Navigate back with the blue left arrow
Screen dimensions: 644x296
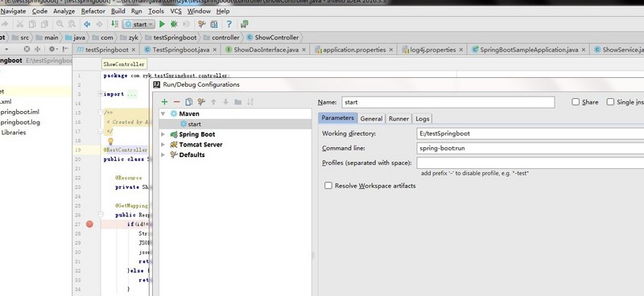(x=87, y=24)
